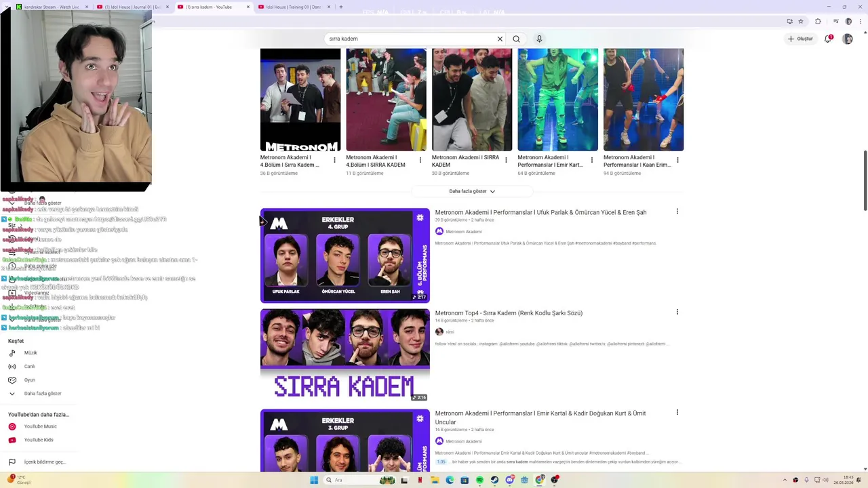Open options menu for Metronom Top4 video
The image size is (868, 488).
677,312
